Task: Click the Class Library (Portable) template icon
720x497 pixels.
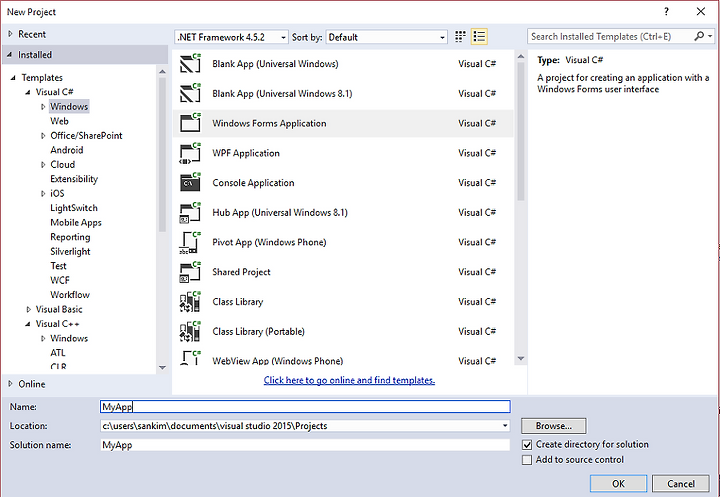Action: point(190,331)
